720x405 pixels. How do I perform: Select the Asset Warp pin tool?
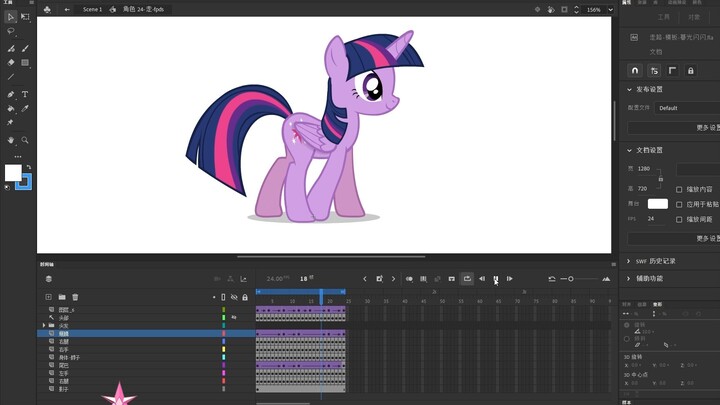(x=10, y=122)
